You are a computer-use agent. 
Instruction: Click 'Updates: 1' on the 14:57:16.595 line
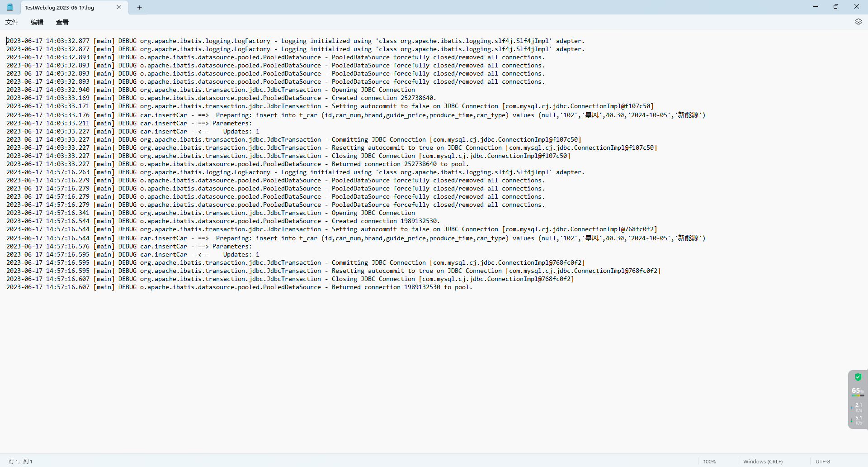point(241,255)
